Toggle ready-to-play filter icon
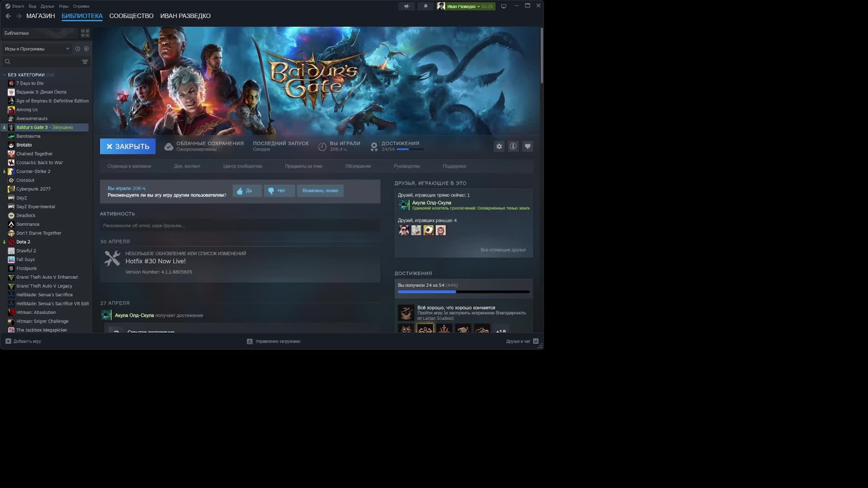Image resolution: width=868 pixels, height=488 pixels. point(86,49)
